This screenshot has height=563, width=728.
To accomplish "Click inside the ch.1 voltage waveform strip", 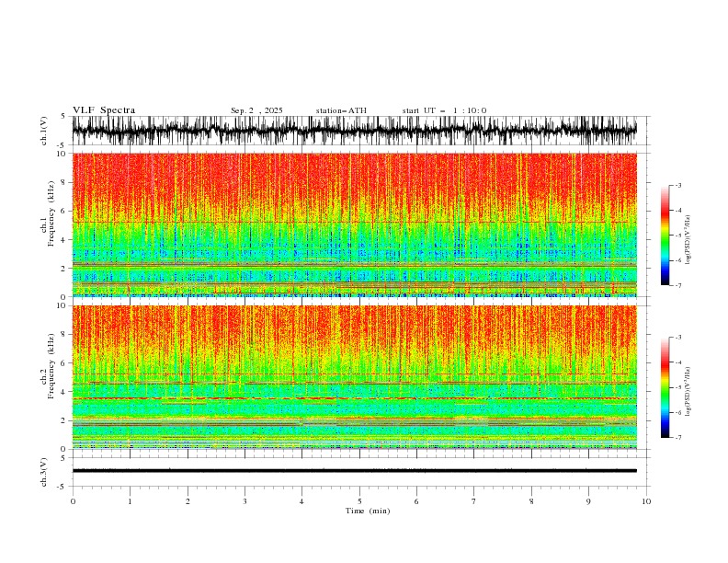I will pos(354,131).
